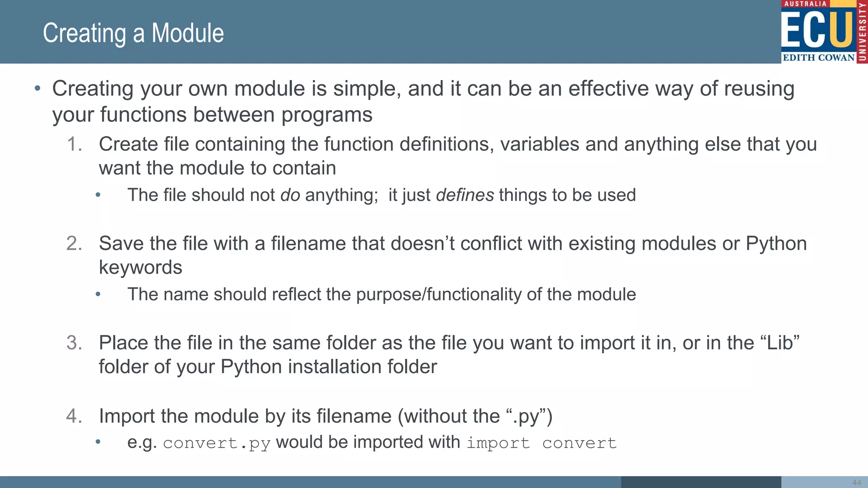The image size is (868, 488).
Task: Click the dark blue footer bar segment
Action: tap(701, 482)
